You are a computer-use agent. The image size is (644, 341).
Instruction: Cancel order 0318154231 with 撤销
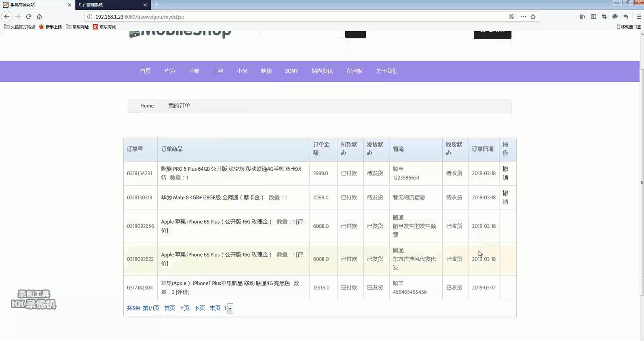(x=505, y=173)
